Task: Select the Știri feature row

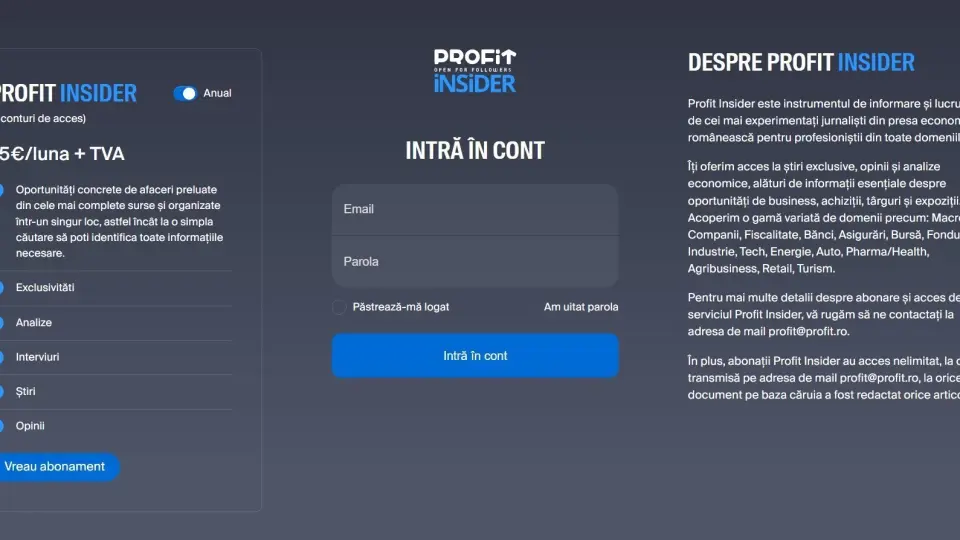Action: click(116, 391)
